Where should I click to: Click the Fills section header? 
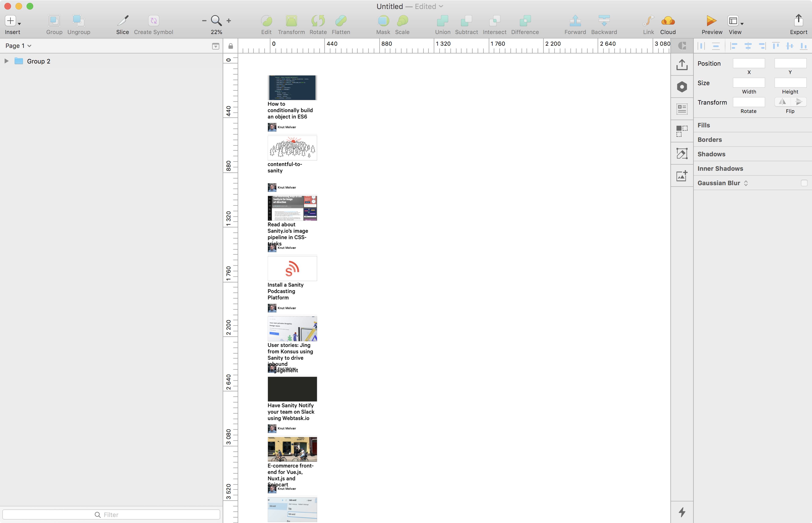tap(704, 125)
